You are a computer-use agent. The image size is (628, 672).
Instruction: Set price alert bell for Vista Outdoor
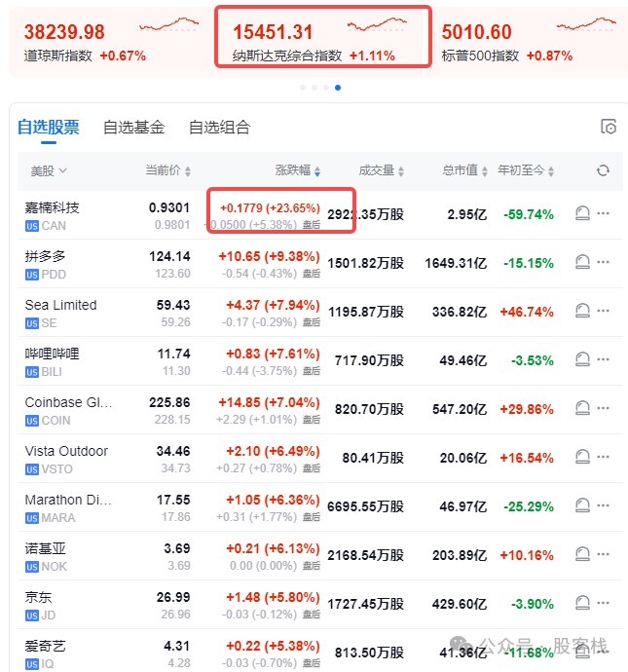click(582, 457)
